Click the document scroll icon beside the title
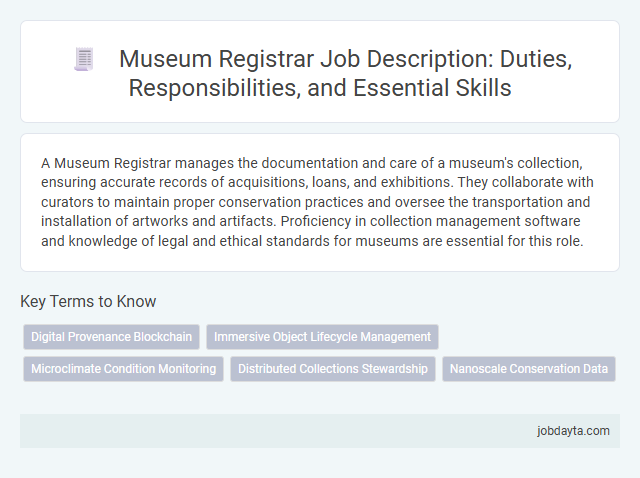 click(84, 59)
